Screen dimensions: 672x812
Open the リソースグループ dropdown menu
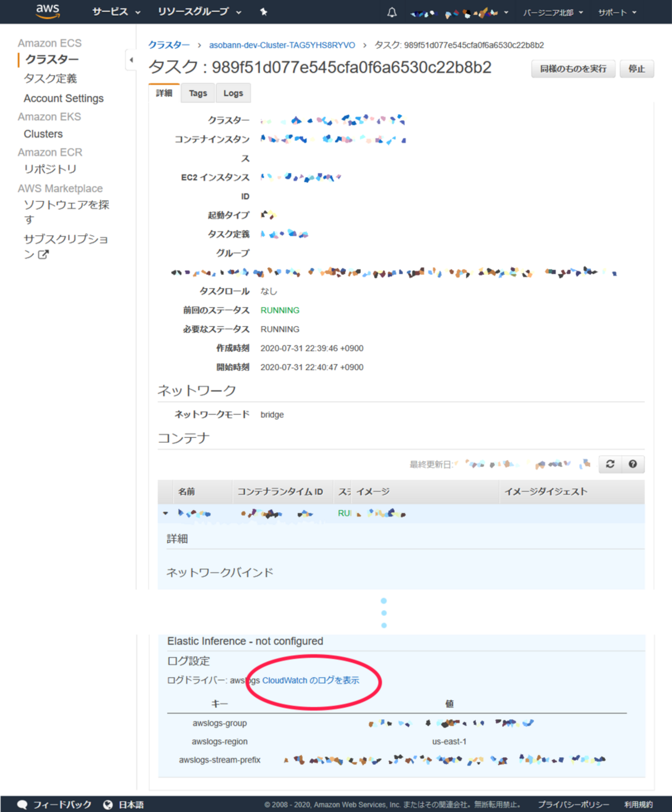point(200,12)
